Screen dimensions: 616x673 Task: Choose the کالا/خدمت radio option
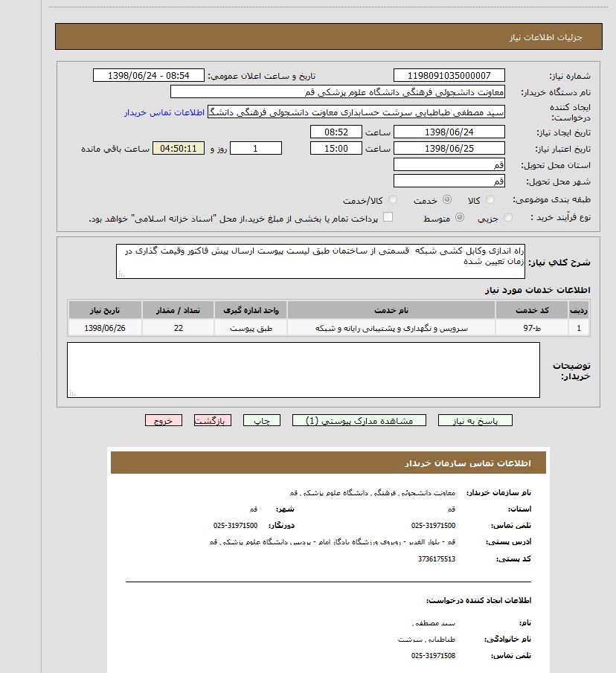[393, 200]
